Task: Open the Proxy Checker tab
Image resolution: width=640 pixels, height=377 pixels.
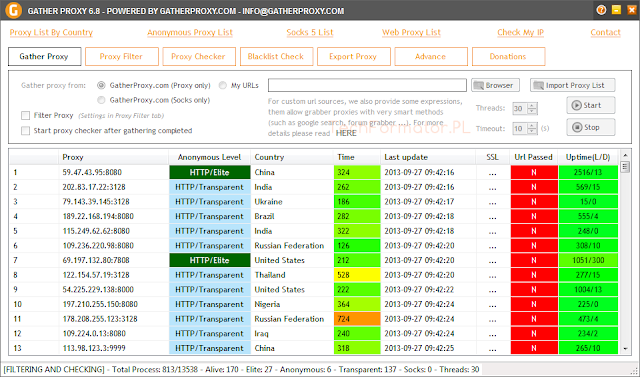Action: (199, 56)
